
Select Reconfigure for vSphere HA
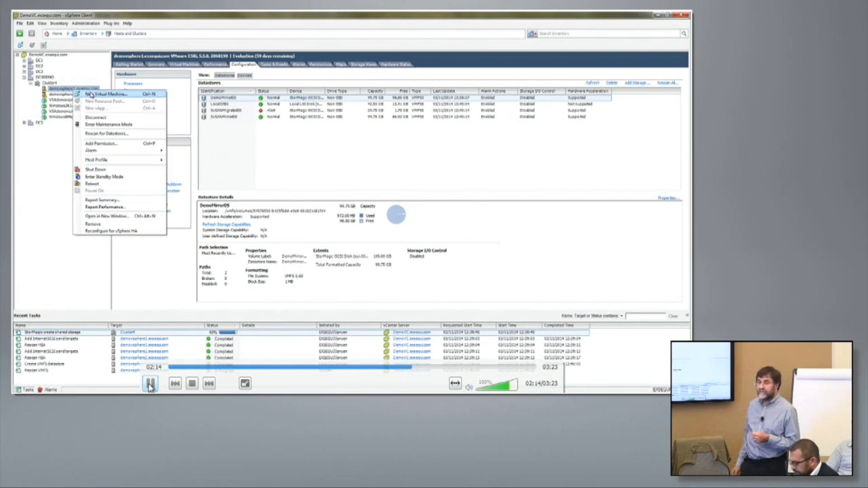pos(120,231)
